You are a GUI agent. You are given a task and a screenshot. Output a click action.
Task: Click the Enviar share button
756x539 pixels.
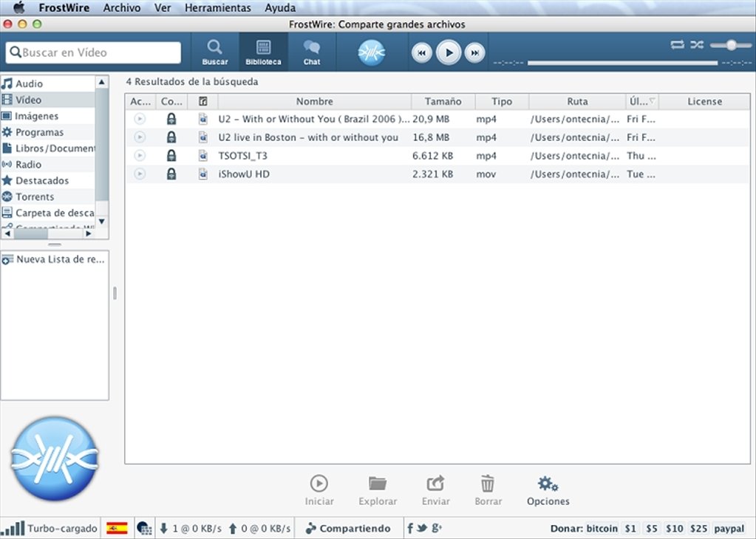[x=436, y=491]
